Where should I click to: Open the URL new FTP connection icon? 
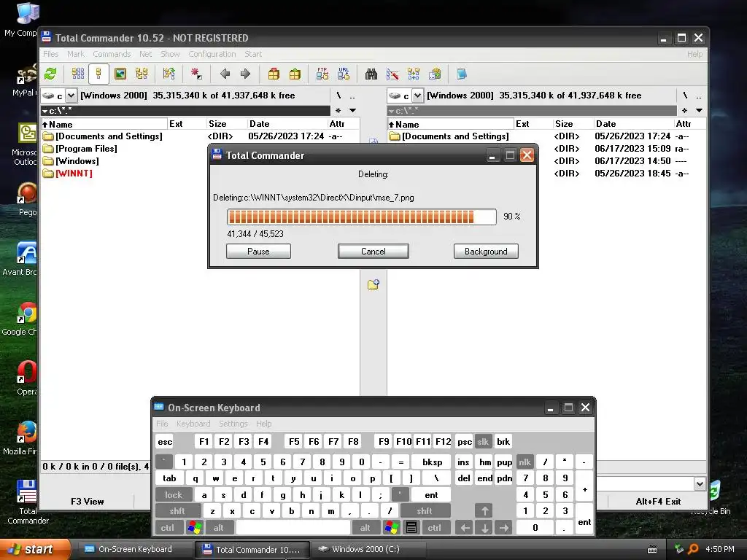(x=344, y=74)
